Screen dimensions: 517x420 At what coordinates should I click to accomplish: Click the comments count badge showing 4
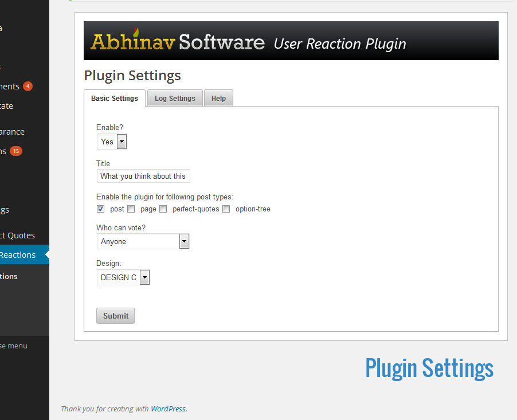coord(28,87)
